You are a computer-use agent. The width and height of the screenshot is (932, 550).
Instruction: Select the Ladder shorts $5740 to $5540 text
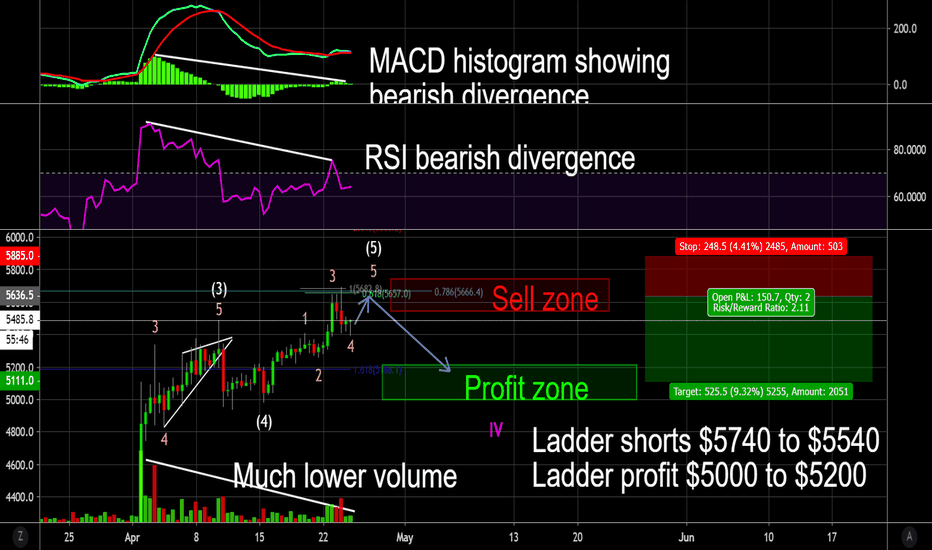[706, 441]
